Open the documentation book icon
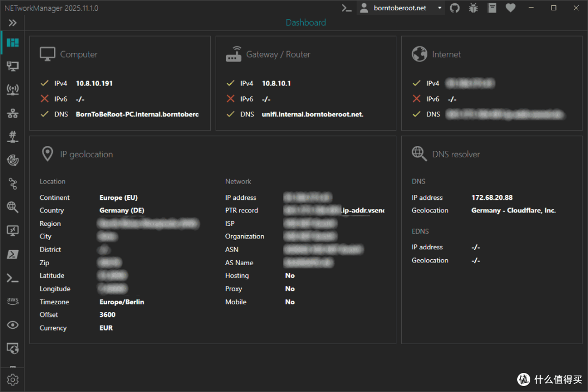 point(492,8)
